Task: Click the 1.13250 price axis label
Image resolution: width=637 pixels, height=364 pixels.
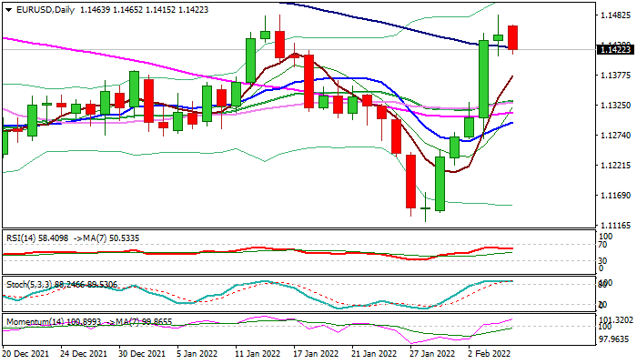Action: 616,106
